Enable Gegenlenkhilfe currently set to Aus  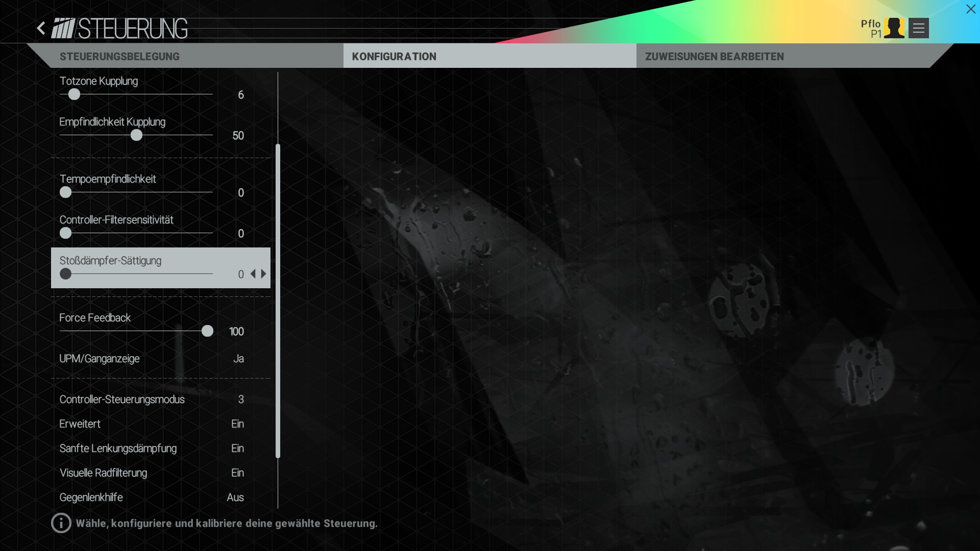coord(235,497)
